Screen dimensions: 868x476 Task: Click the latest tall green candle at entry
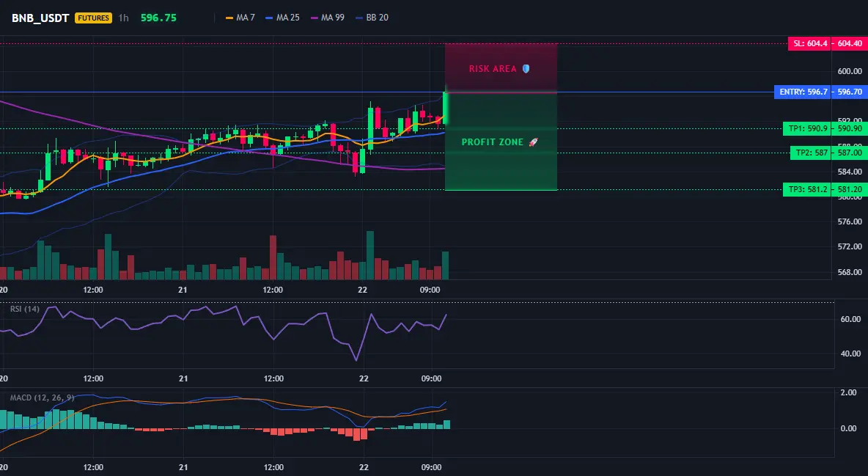pos(445,109)
